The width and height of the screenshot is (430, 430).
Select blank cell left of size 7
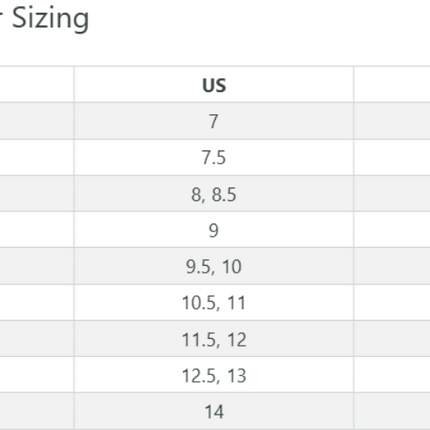pyautogui.click(x=37, y=121)
